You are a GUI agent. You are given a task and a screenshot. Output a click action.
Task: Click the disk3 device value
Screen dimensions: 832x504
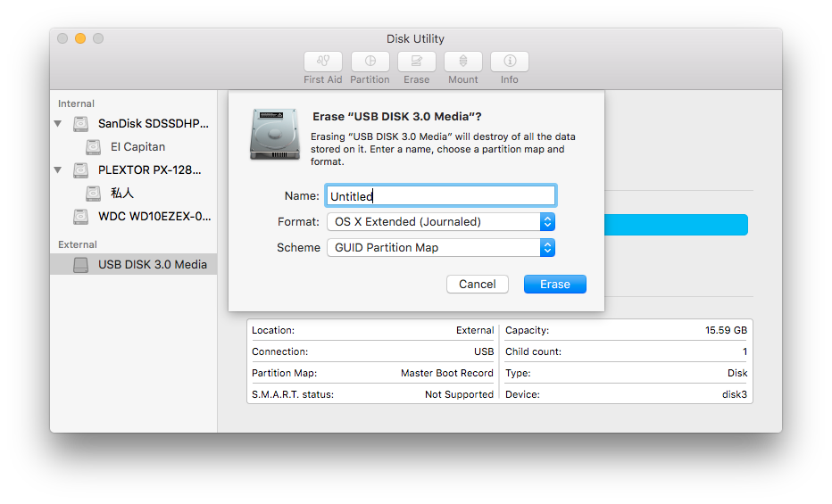[735, 394]
